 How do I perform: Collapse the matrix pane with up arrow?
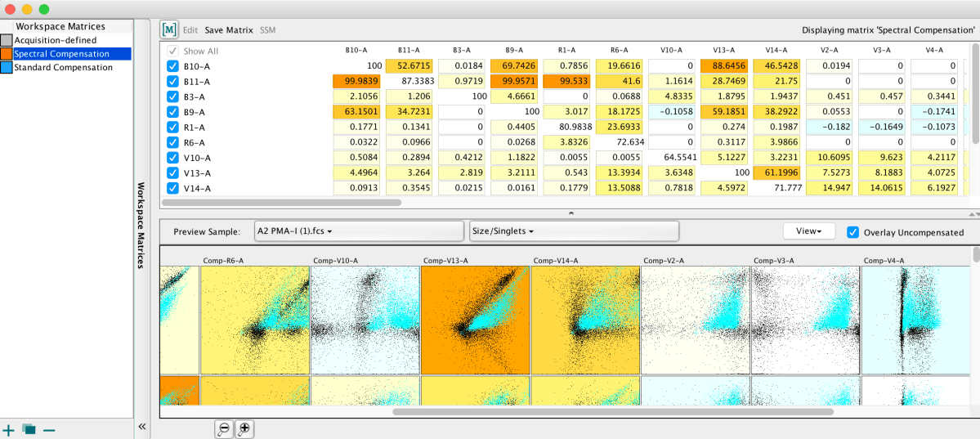pyautogui.click(x=570, y=214)
